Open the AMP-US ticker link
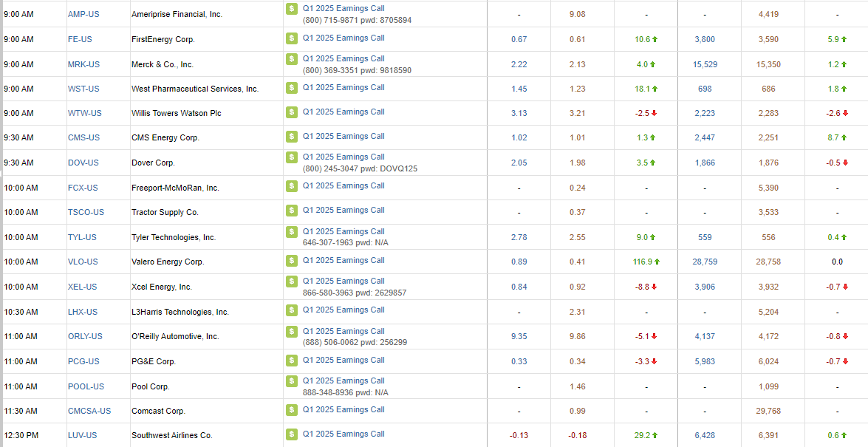The height and width of the screenshot is (447, 868). point(83,14)
